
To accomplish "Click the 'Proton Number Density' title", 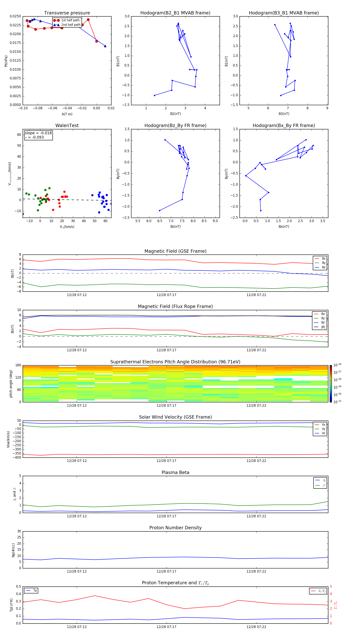I will click(x=175, y=528).
